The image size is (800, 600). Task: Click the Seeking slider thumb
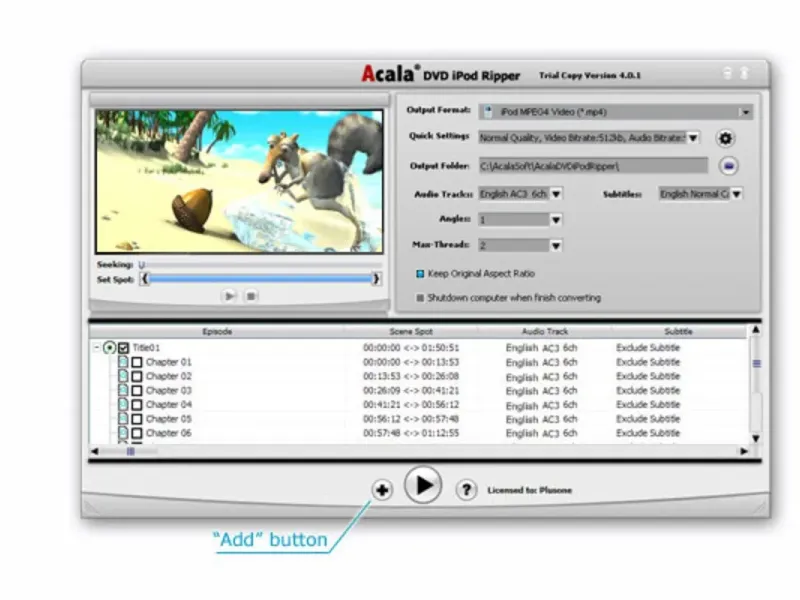[142, 265]
